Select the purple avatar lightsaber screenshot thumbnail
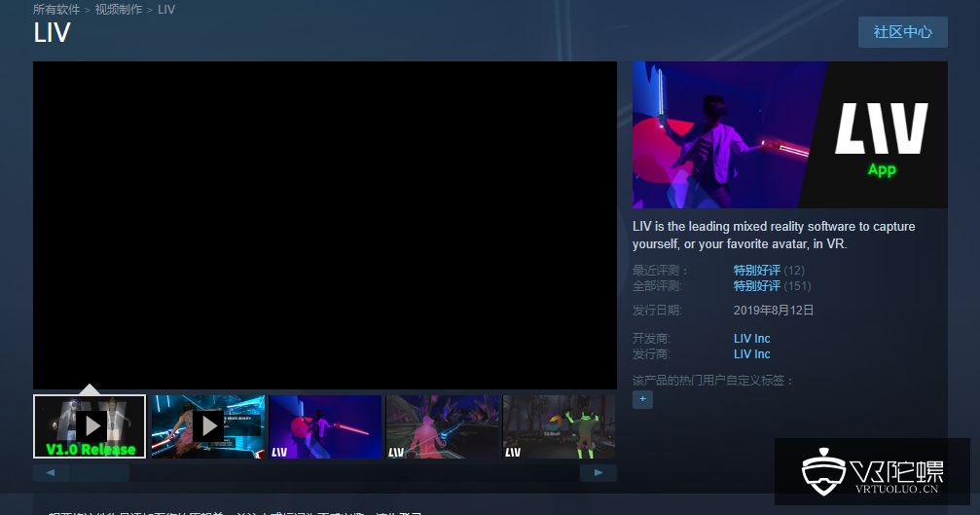The height and width of the screenshot is (515, 980). (325, 426)
